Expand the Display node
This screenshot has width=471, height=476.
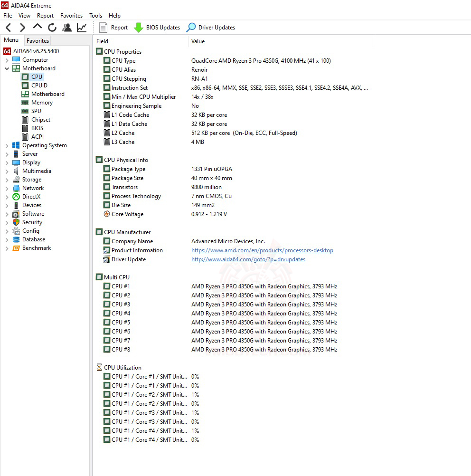[x=7, y=163]
